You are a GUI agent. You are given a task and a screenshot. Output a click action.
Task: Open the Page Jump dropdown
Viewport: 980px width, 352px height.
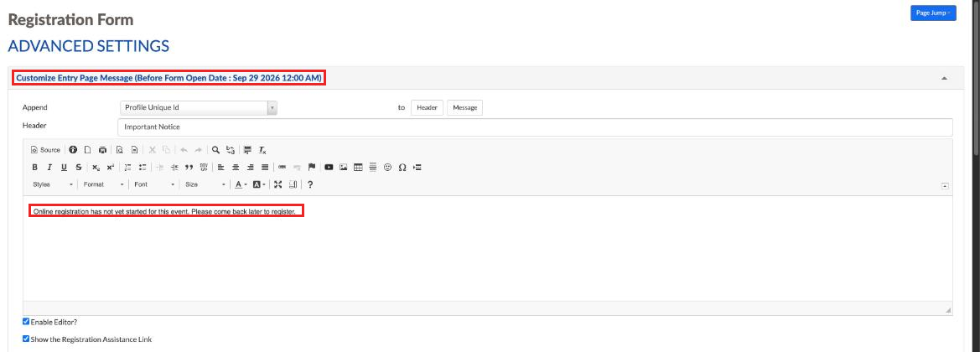(933, 13)
